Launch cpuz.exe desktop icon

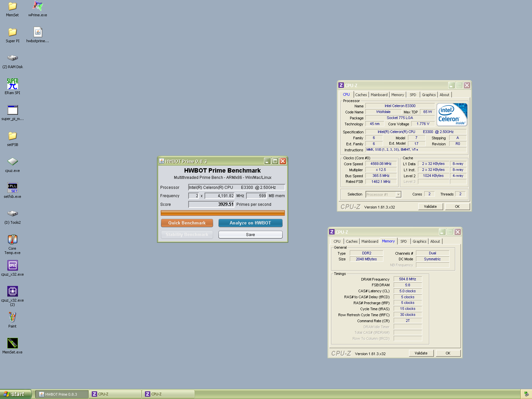tap(12, 162)
